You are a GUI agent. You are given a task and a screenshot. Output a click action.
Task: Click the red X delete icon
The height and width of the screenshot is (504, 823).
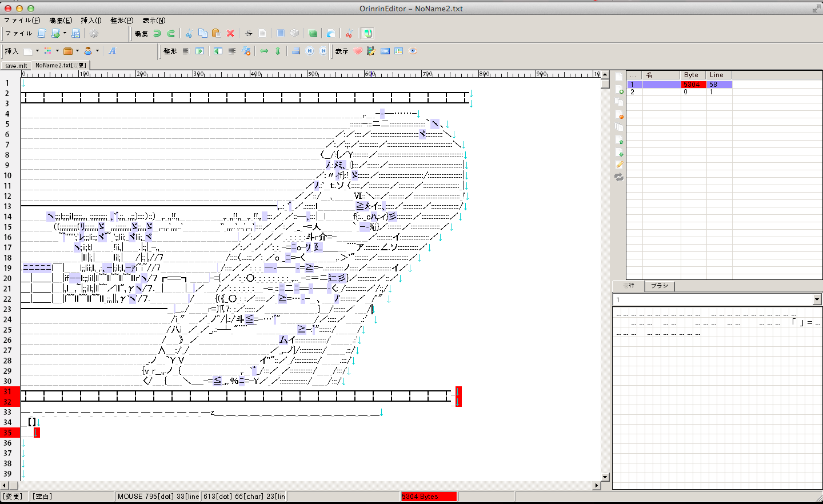pos(230,34)
